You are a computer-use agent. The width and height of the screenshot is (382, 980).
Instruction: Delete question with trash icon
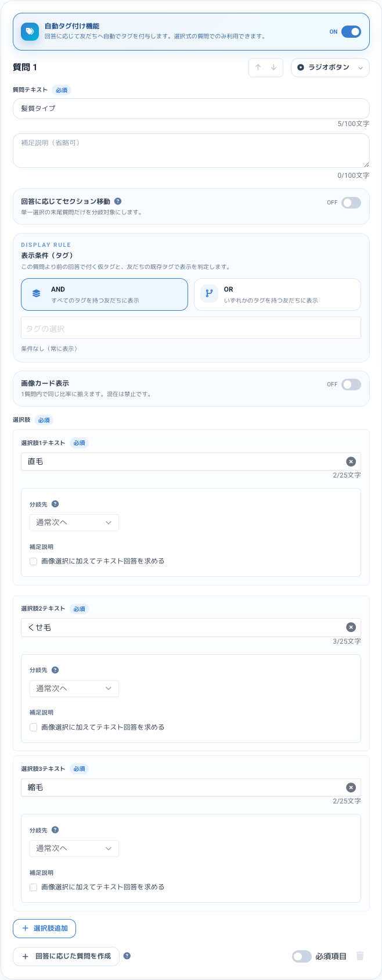tap(360, 956)
